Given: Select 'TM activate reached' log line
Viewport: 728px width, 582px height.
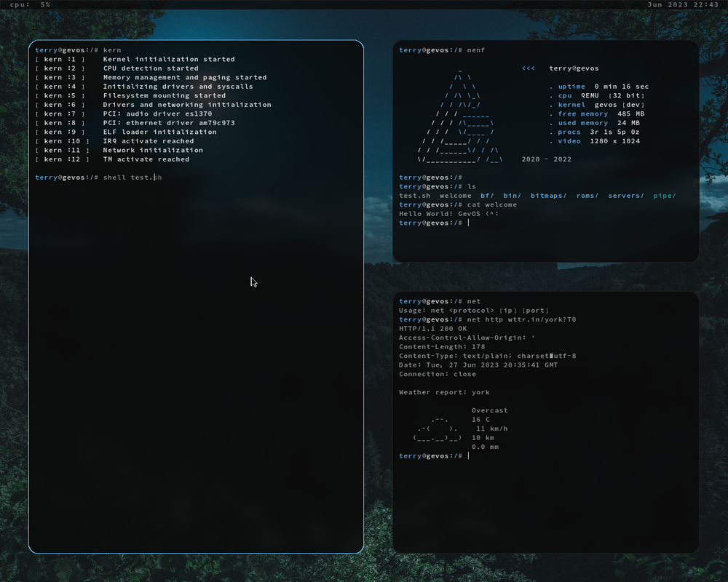Looking at the screenshot, I should (146, 159).
